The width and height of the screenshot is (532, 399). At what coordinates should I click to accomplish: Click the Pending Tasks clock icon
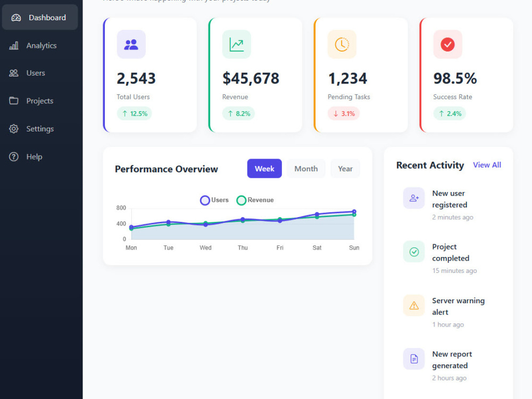342,45
